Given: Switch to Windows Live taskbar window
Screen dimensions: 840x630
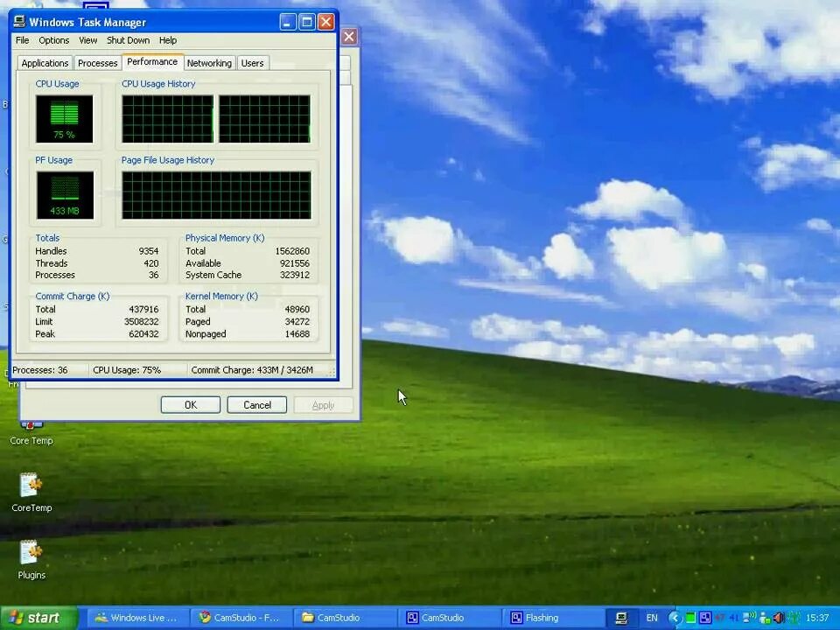Looking at the screenshot, I should click(136, 618).
